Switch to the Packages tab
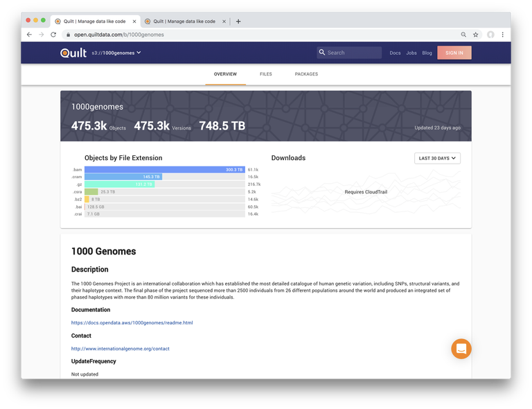This screenshot has width=532, height=409. coord(306,74)
